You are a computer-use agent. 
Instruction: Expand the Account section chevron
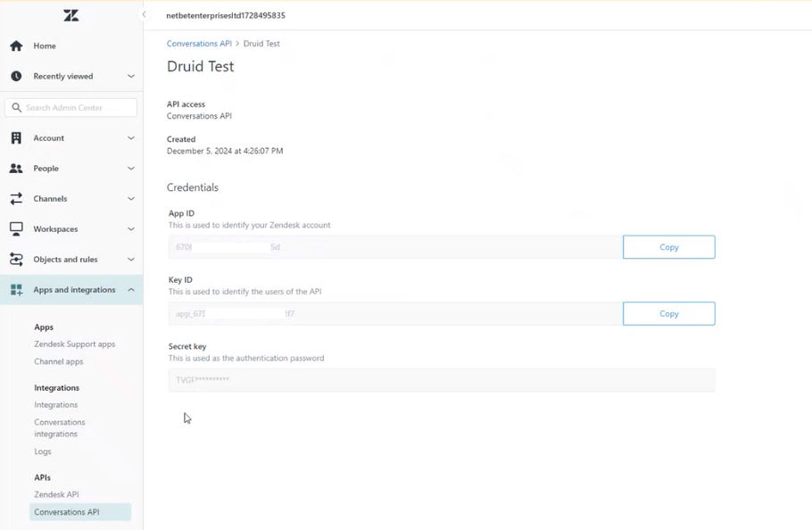131,138
